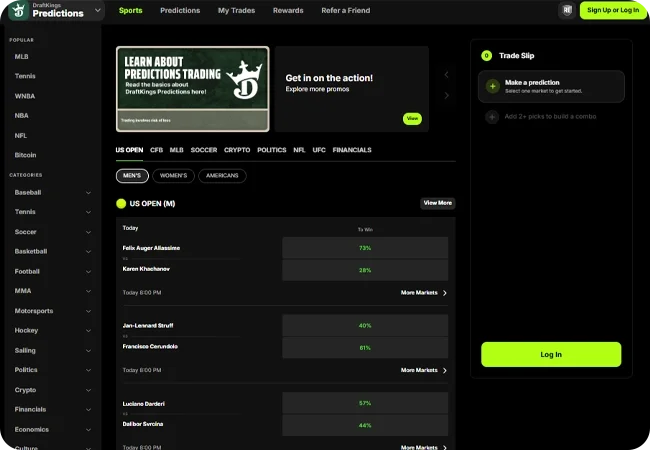Expand the Hockey category chevron

pyautogui.click(x=88, y=330)
